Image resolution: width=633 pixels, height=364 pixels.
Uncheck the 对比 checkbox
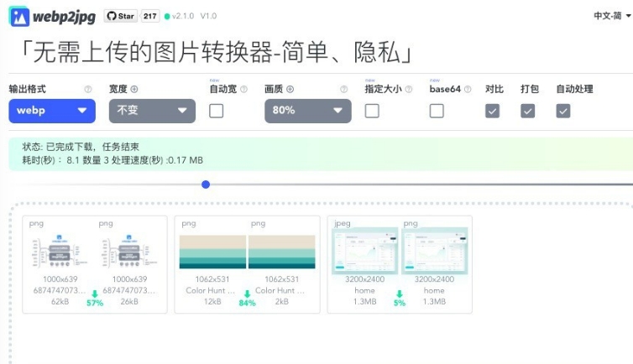click(493, 111)
